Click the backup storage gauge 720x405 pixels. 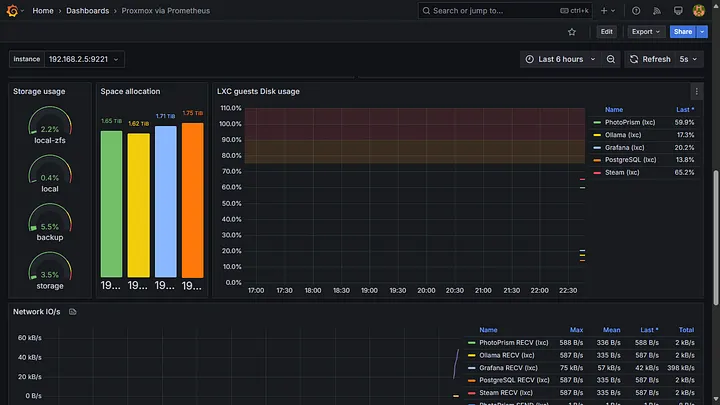(x=50, y=222)
